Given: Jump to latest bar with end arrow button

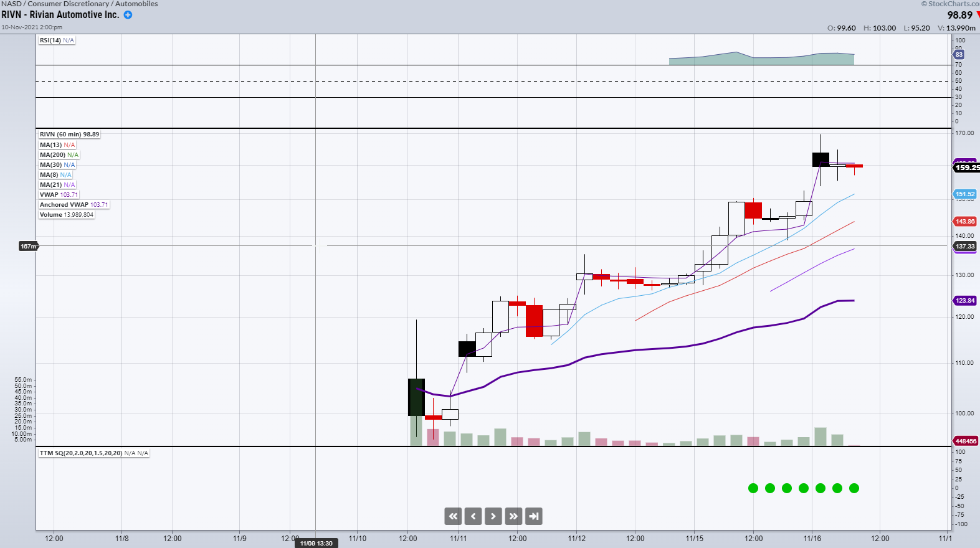Looking at the screenshot, I should pyautogui.click(x=534, y=516).
